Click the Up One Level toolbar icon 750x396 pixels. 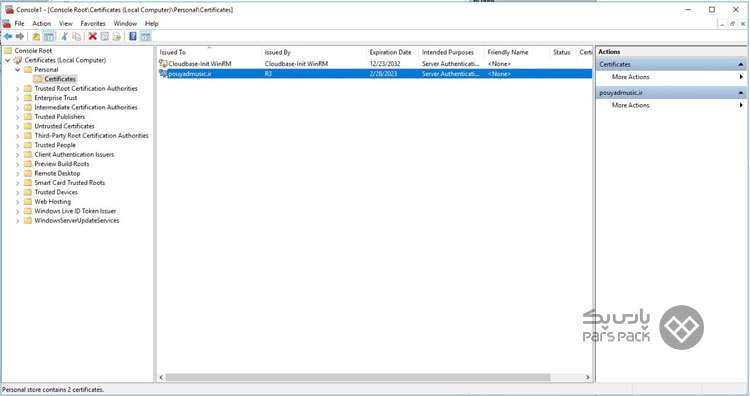(x=36, y=36)
